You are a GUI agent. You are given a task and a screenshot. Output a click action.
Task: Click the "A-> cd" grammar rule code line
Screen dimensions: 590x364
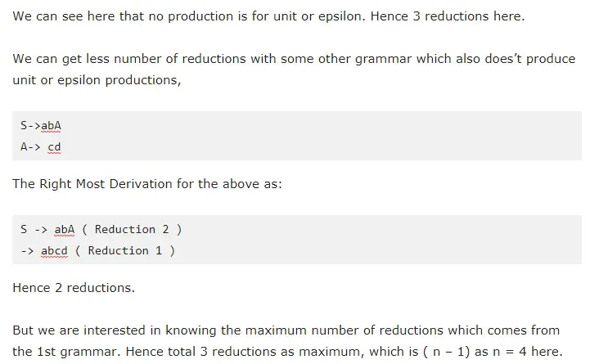pyautogui.click(x=41, y=147)
